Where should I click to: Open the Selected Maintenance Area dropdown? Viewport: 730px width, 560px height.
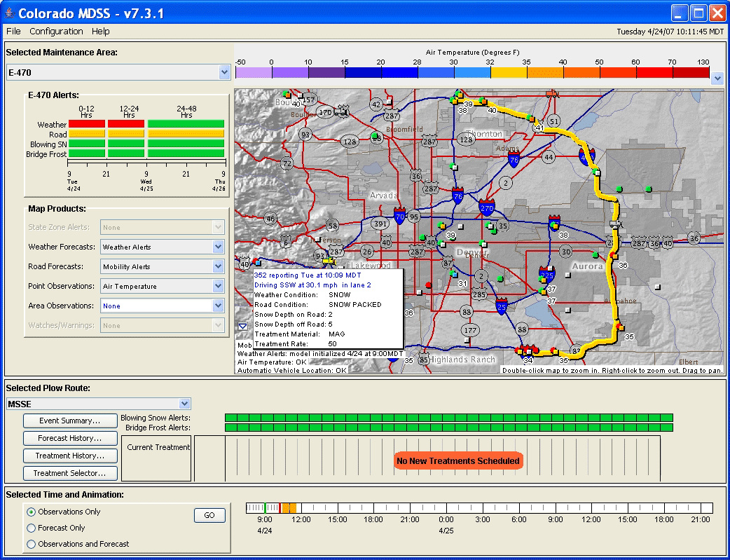[224, 72]
